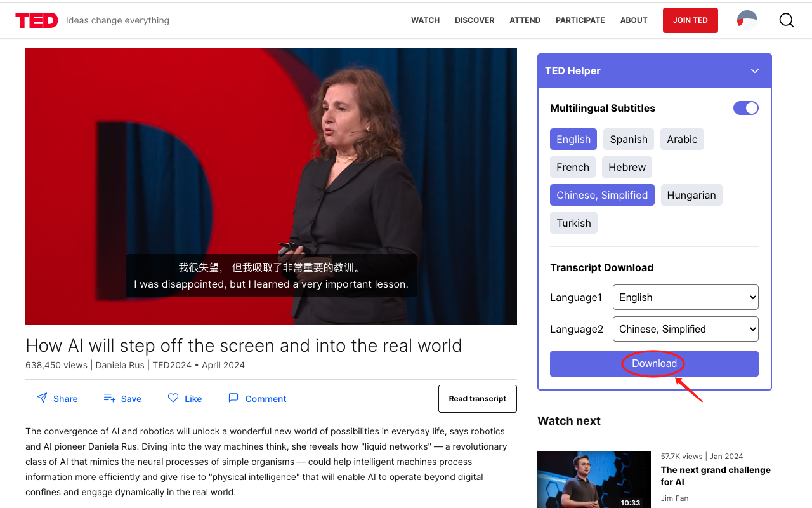Viewport: 812px width, 508px height.
Task: Click the talk description paragraph
Action: (266, 462)
